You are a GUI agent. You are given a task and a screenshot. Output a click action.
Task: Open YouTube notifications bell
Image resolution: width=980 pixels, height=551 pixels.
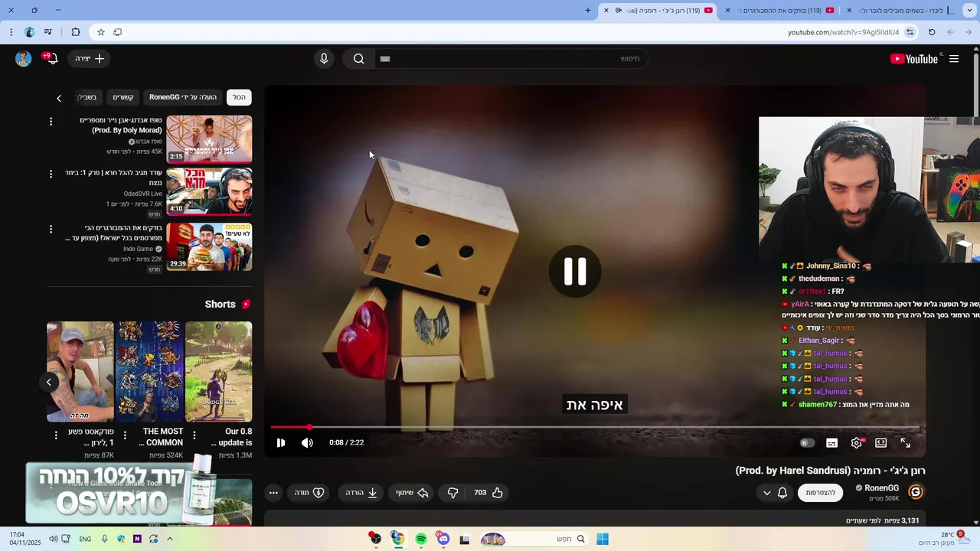point(52,59)
